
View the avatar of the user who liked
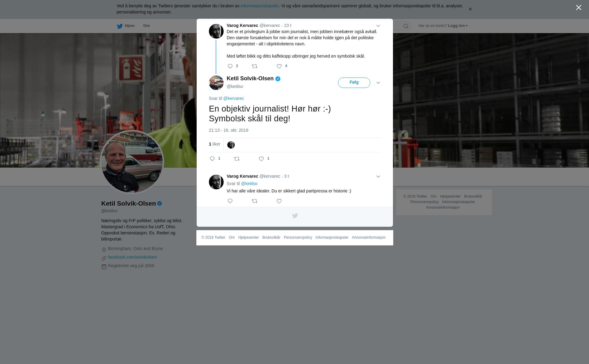231,145
